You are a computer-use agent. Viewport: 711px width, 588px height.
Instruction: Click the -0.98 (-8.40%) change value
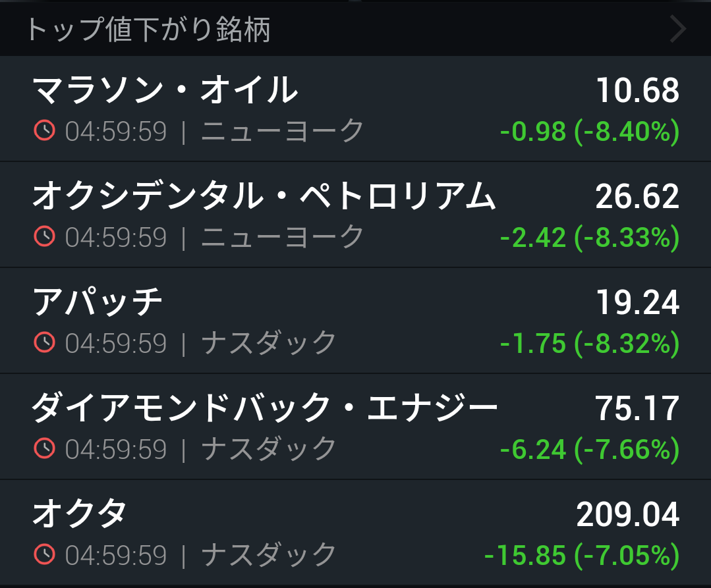(590, 132)
